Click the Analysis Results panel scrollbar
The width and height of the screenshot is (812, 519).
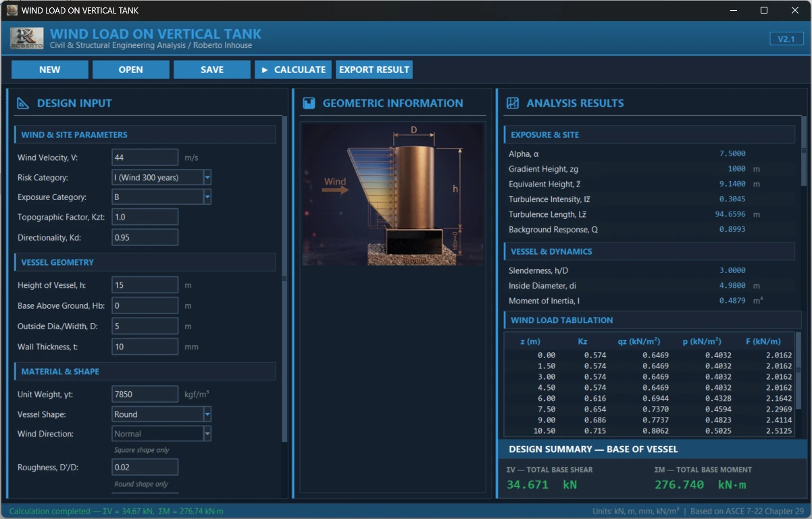click(x=804, y=151)
